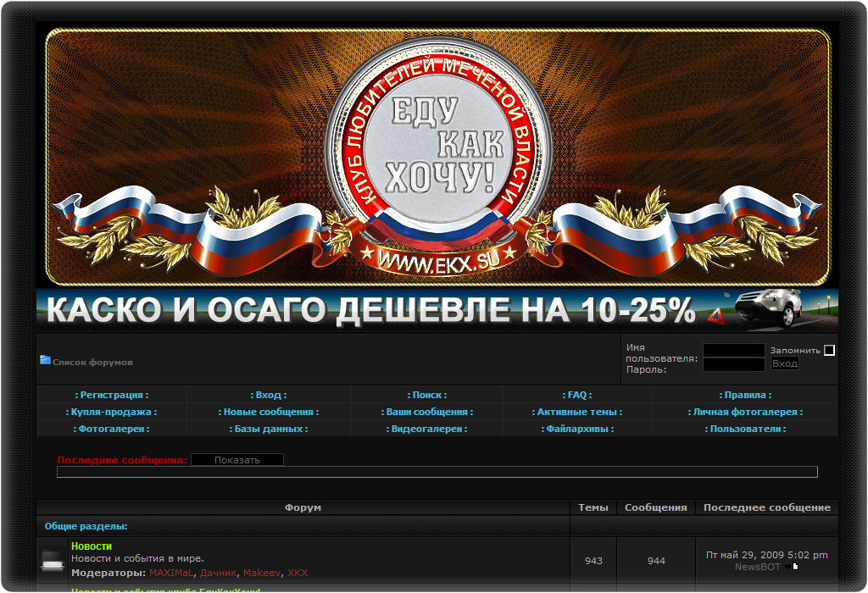The height and width of the screenshot is (593, 868).
Task: Click the last-post arrow beside NewsBOT
Action: tap(794, 567)
